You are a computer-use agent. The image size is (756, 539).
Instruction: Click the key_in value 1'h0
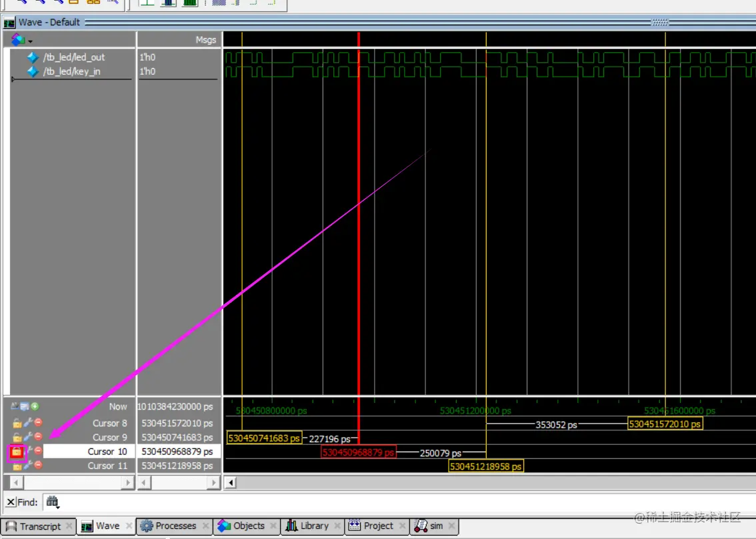pos(147,71)
